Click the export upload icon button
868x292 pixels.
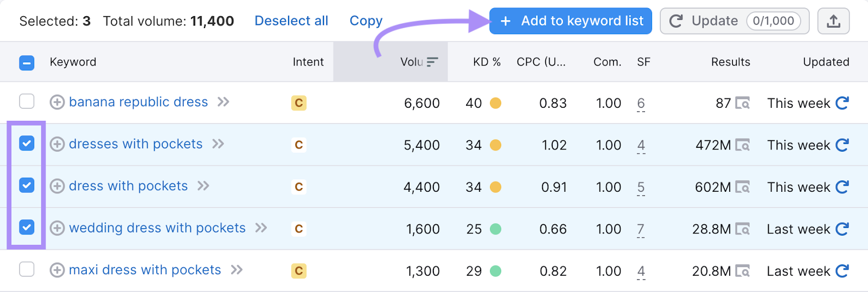(833, 21)
